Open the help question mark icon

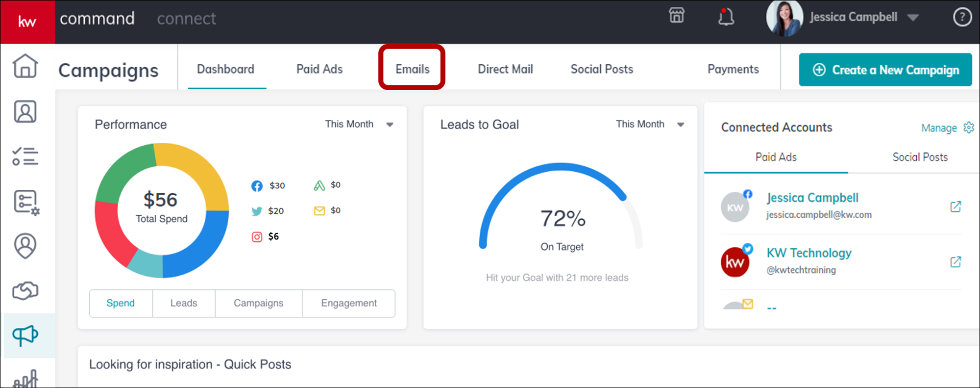[x=962, y=17]
